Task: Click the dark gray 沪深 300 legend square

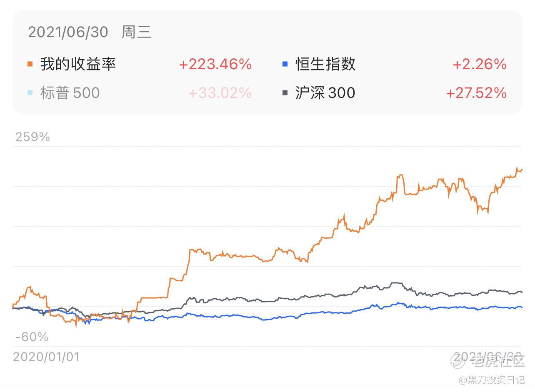Action: [x=285, y=92]
